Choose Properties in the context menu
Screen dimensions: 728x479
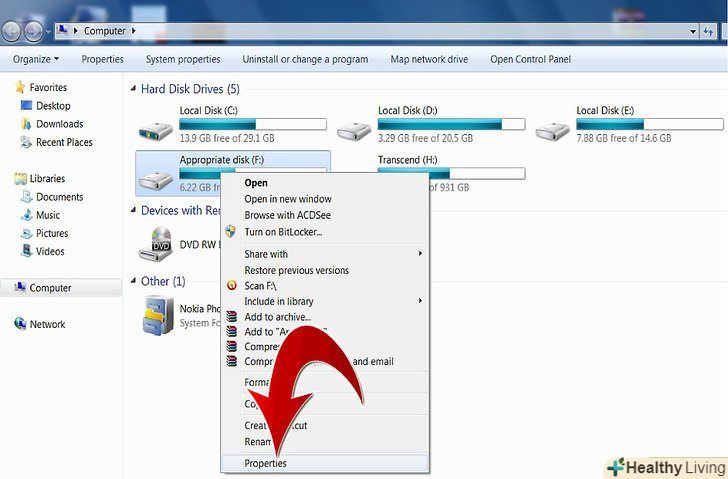325,463
